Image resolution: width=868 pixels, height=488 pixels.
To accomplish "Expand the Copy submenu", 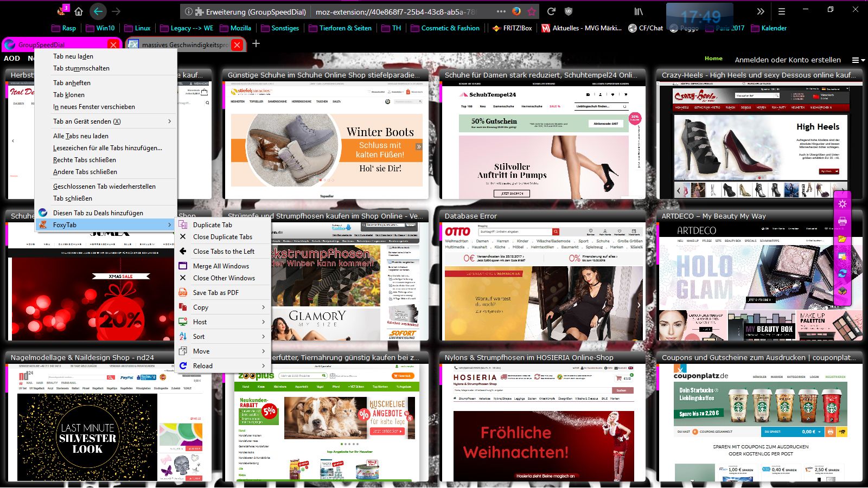I will 222,307.
